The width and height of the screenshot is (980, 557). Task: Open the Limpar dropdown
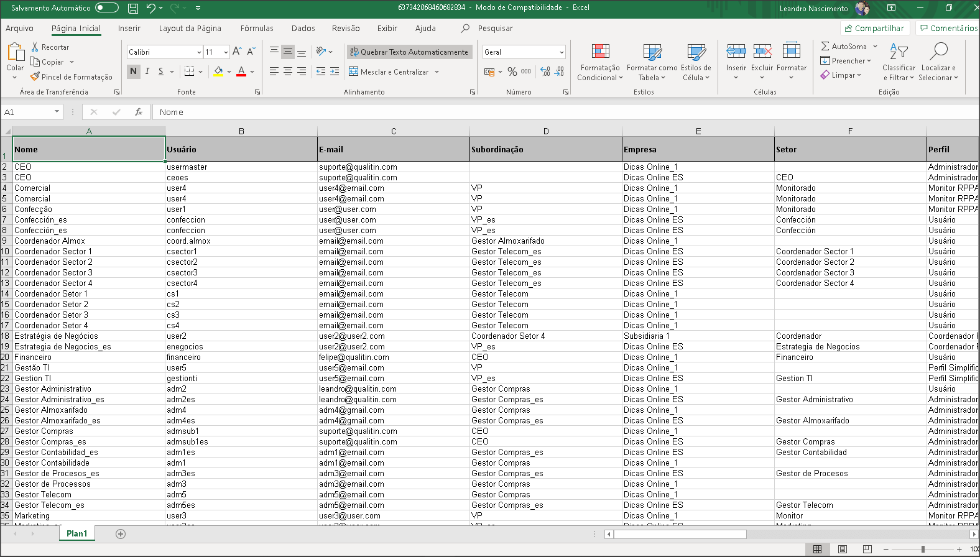coord(841,75)
